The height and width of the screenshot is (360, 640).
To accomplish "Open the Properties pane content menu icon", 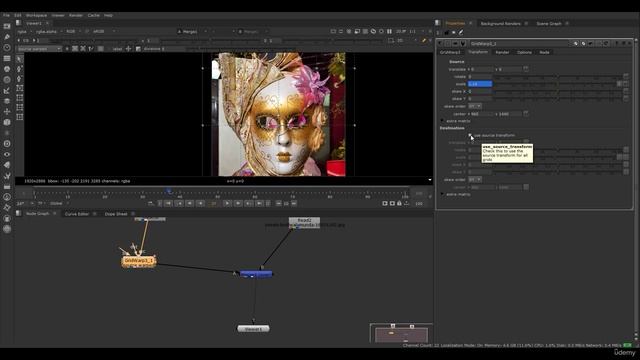I will click(x=438, y=23).
